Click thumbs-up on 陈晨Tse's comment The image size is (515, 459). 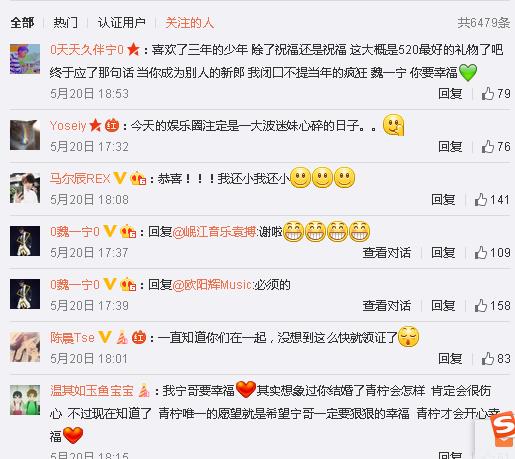point(488,359)
